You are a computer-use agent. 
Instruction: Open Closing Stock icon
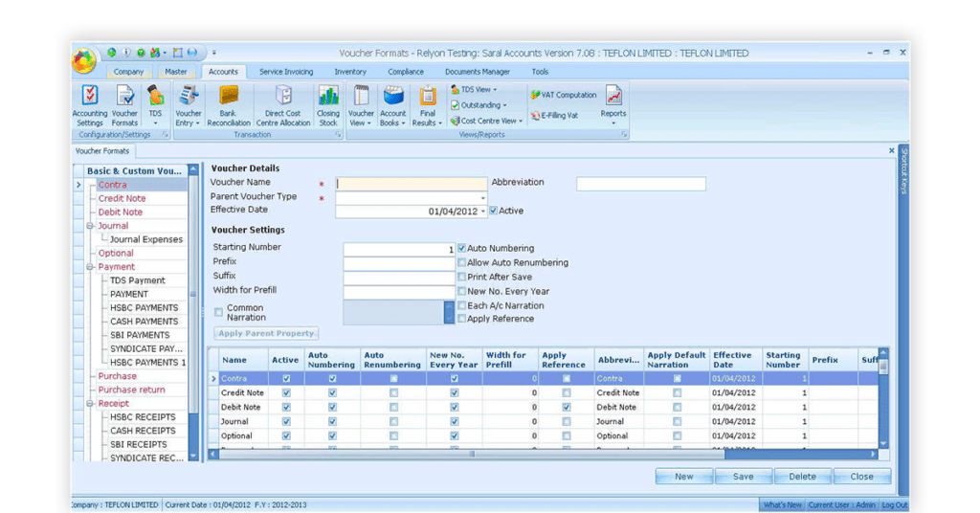pos(328,105)
